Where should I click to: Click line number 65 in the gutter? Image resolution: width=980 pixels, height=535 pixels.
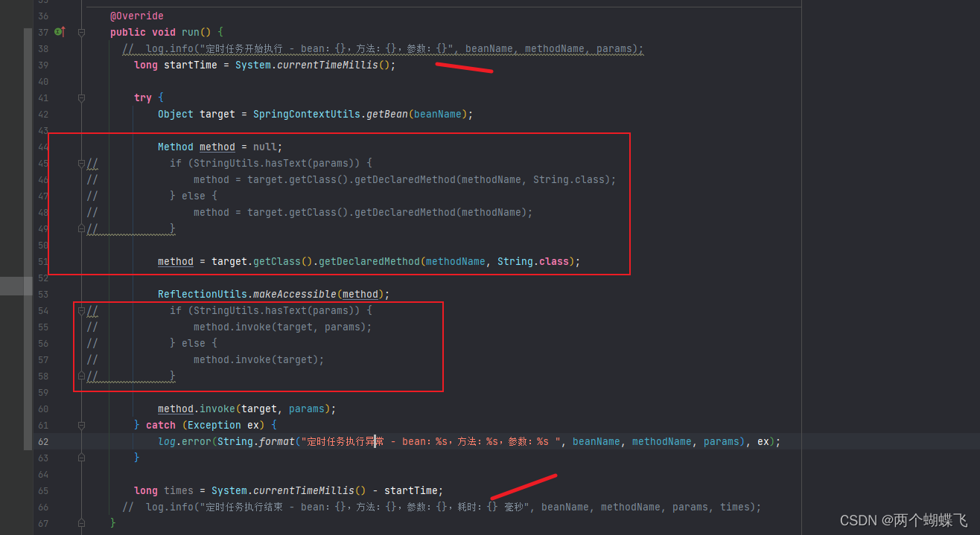42,490
